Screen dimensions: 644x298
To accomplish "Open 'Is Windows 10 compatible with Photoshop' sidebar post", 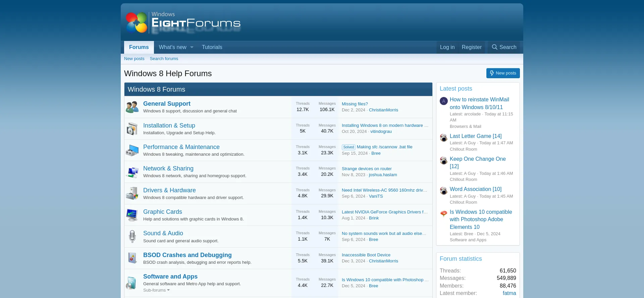I will tap(481, 219).
